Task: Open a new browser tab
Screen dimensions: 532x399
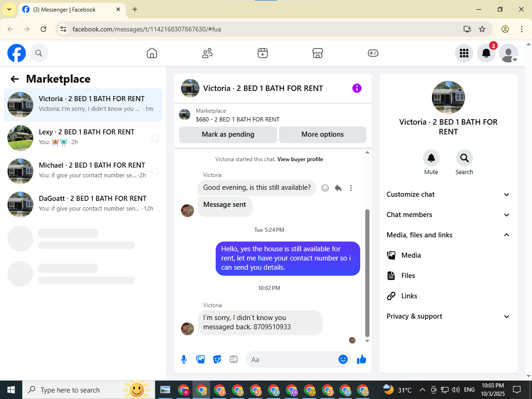Action: [x=135, y=10]
